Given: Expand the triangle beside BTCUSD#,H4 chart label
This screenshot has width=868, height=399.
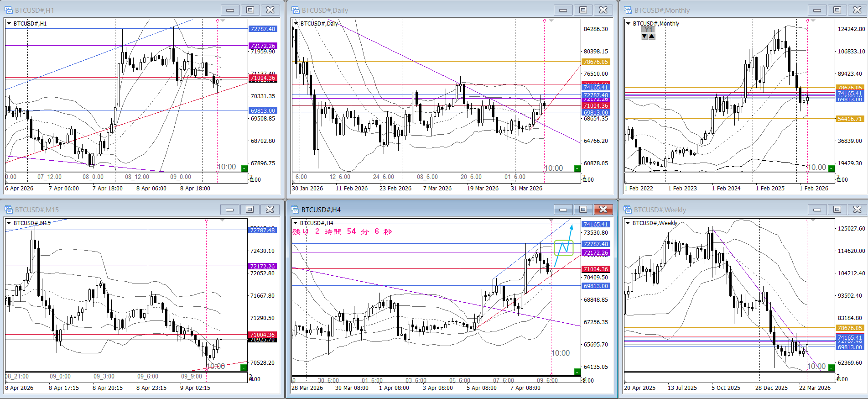Looking at the screenshot, I should [x=296, y=223].
